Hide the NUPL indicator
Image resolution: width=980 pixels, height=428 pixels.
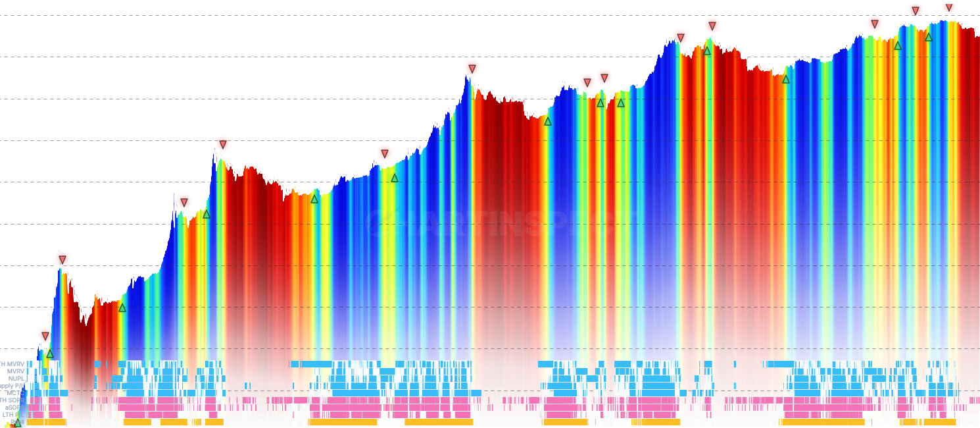click(17, 378)
